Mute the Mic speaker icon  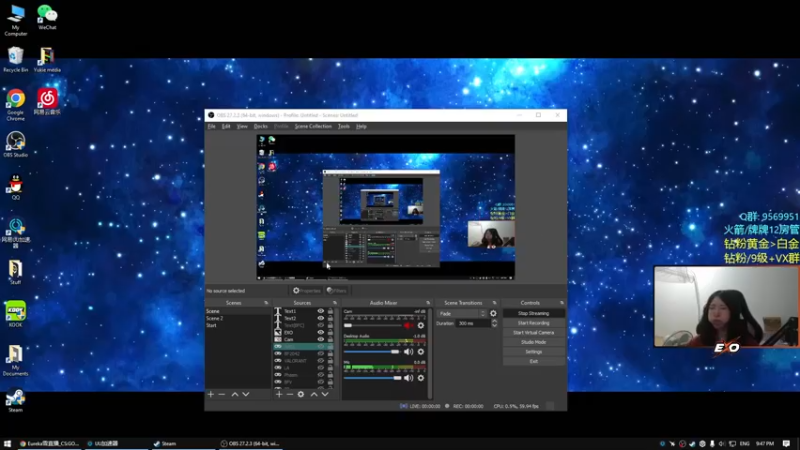coord(409,378)
